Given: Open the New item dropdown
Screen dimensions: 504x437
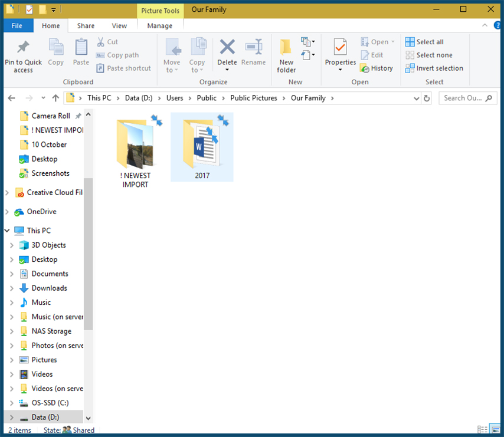Looking at the screenshot, I should tap(307, 42).
